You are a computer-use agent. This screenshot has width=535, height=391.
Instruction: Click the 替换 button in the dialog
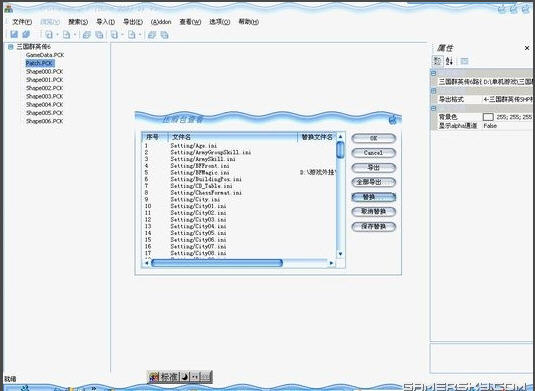374,197
